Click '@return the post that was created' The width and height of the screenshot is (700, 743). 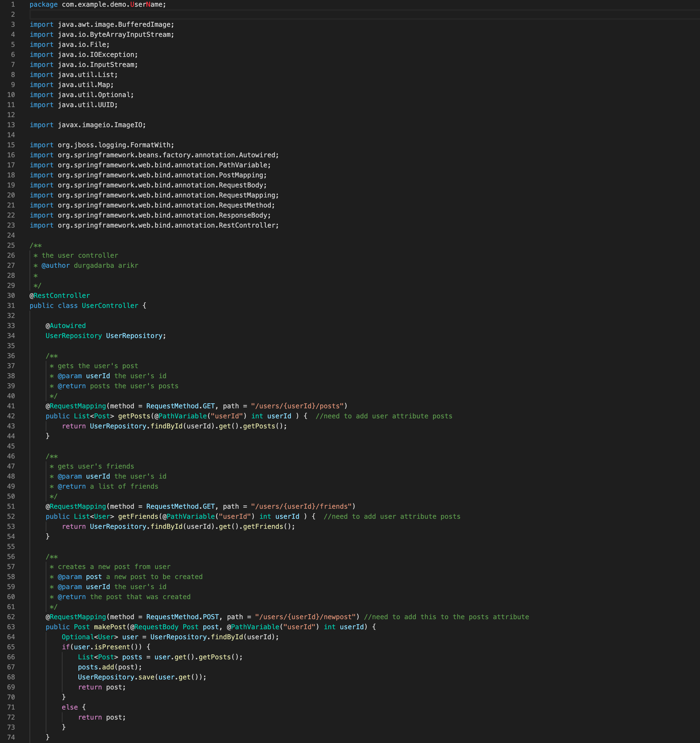(124, 597)
